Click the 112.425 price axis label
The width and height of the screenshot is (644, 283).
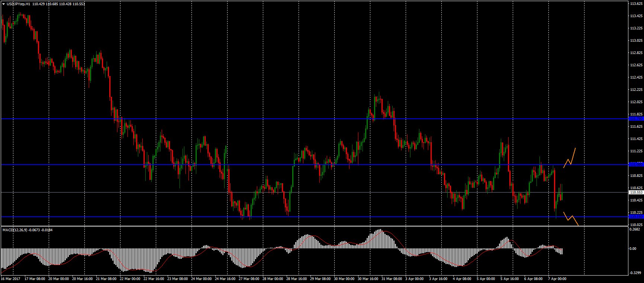click(637, 77)
